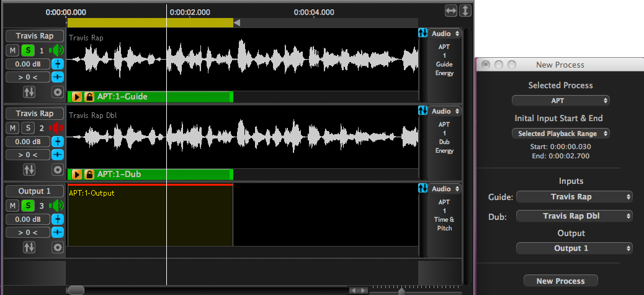
Task: Click blue swap icon beside track 2 Audio
Action: (423, 111)
